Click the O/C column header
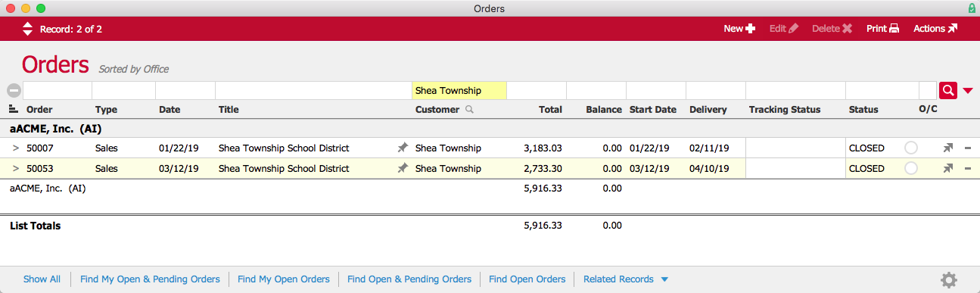The image size is (980, 293). point(928,110)
